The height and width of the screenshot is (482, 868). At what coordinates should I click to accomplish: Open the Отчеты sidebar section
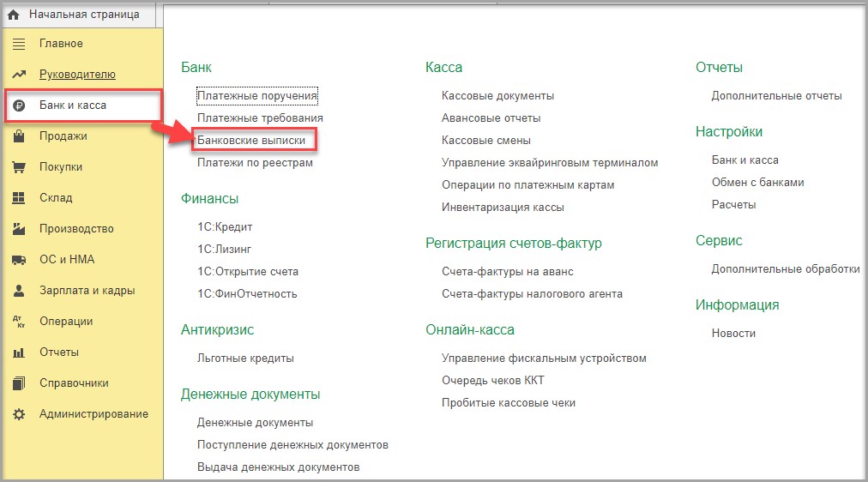59,352
